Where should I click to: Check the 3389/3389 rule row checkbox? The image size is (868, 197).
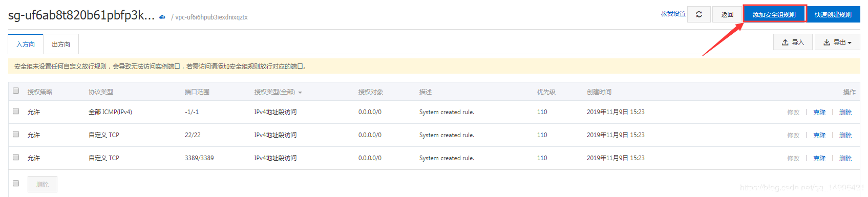[x=16, y=157]
